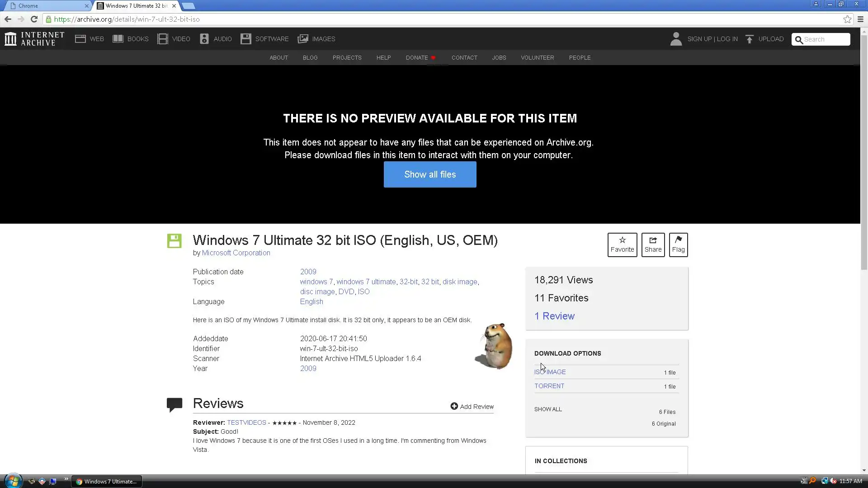Click the Upload arrow icon
The image size is (868, 488).
click(749, 39)
